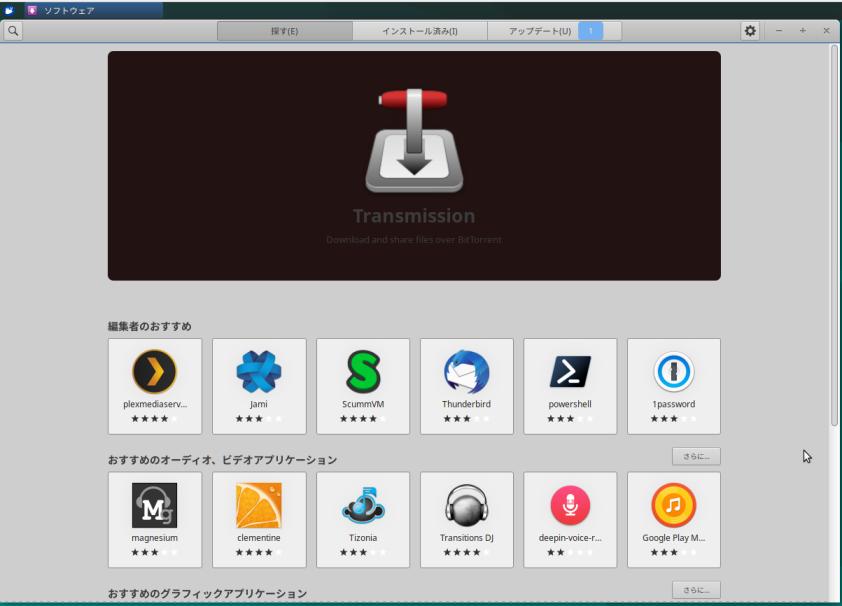Open the Google Play Music icon
The width and height of the screenshot is (842, 606).
click(x=674, y=505)
